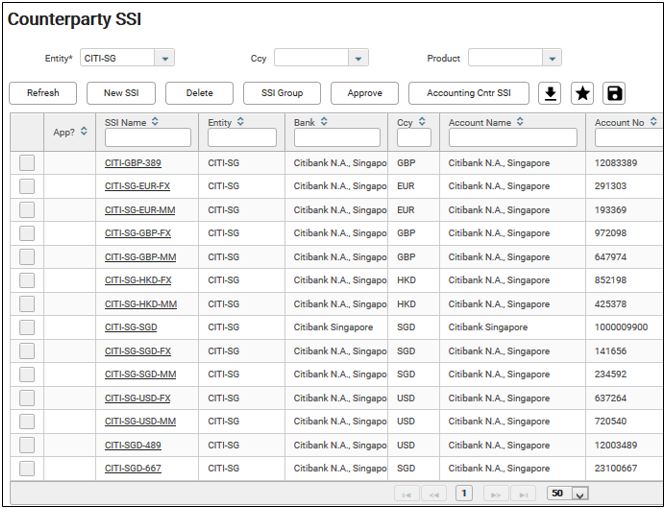Open the Product dropdown arrow
This screenshot has height=509, width=666.
click(552, 58)
